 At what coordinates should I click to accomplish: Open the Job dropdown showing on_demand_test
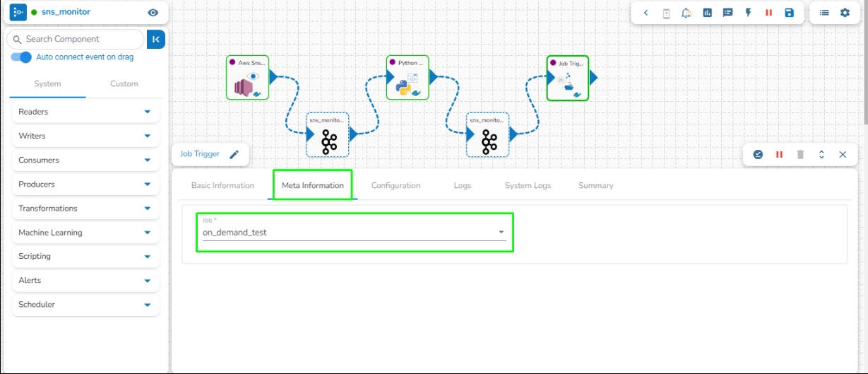click(355, 232)
